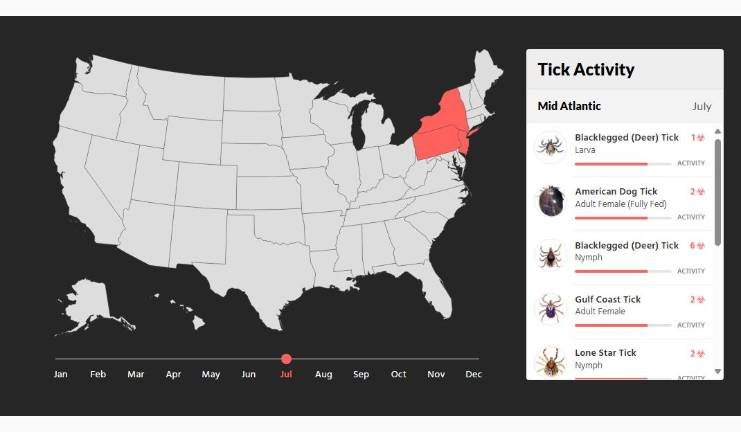Select Dec on the month timeline

[474, 374]
